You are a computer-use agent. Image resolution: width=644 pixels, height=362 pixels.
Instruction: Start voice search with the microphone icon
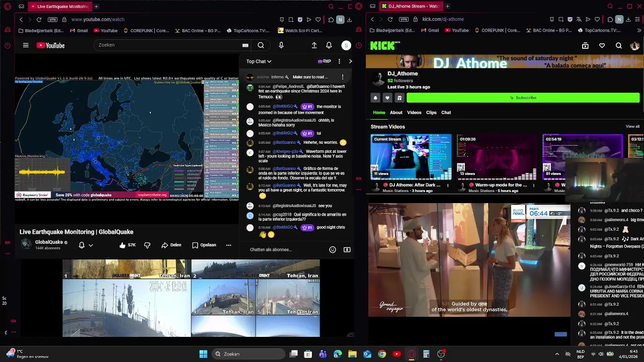[281, 45]
